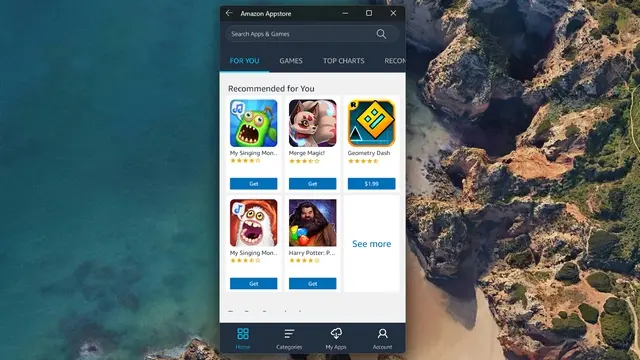Image resolution: width=640 pixels, height=360 pixels.
Task: Open Categories from bottom navigation
Action: click(289, 334)
